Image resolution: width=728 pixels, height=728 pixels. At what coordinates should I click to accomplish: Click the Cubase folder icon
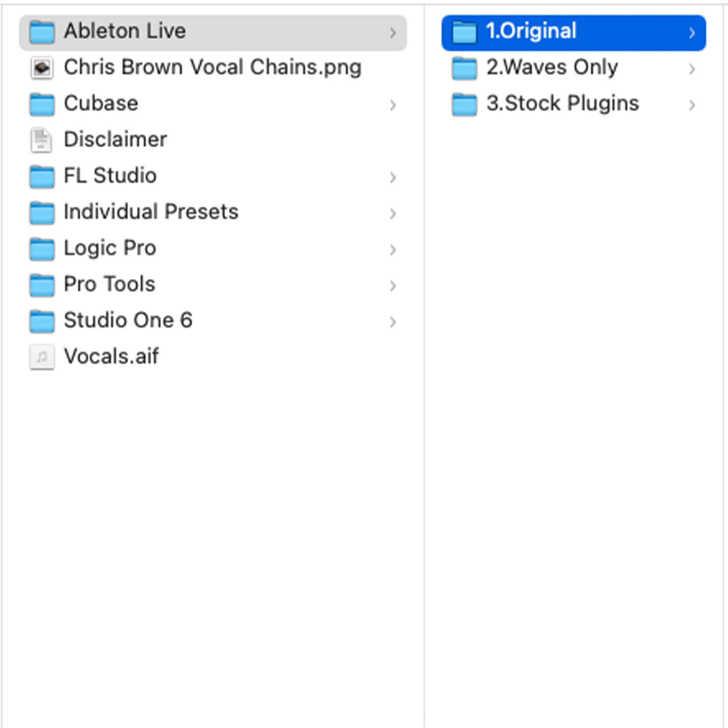click(x=42, y=104)
